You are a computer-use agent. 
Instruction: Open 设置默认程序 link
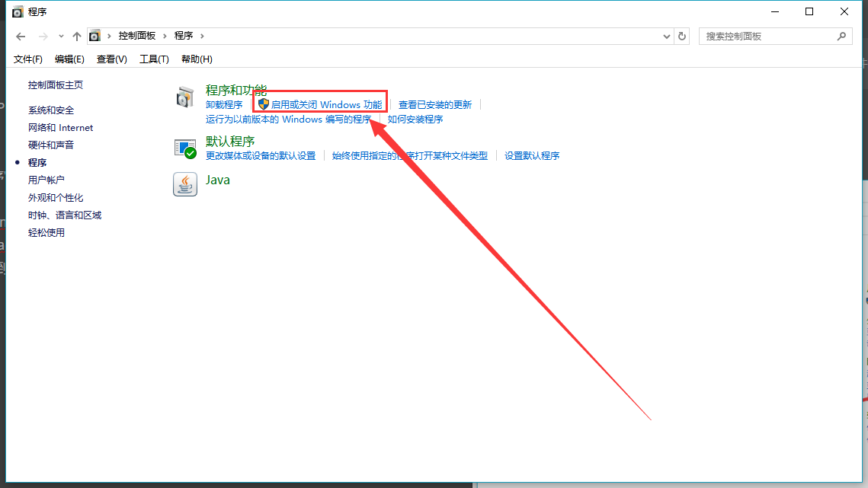point(532,155)
